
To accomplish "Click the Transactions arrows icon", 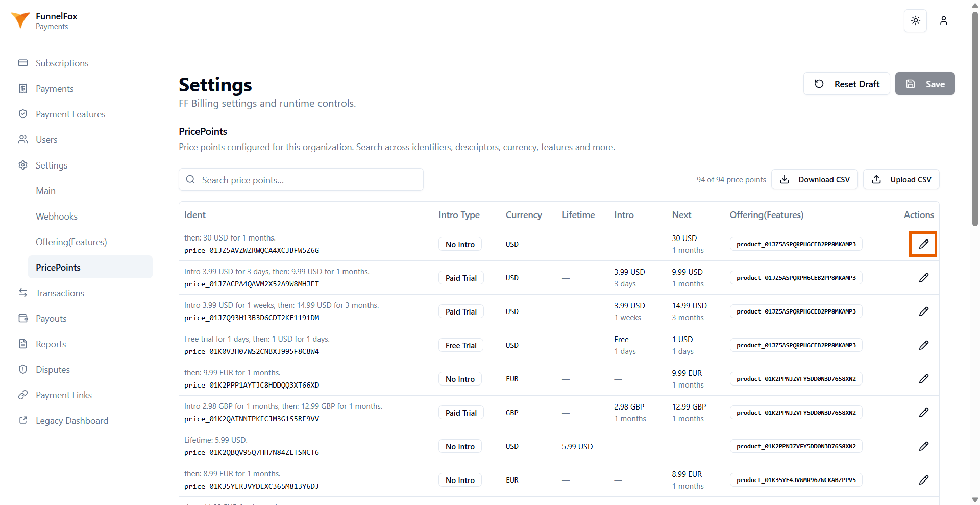I will coord(23,293).
